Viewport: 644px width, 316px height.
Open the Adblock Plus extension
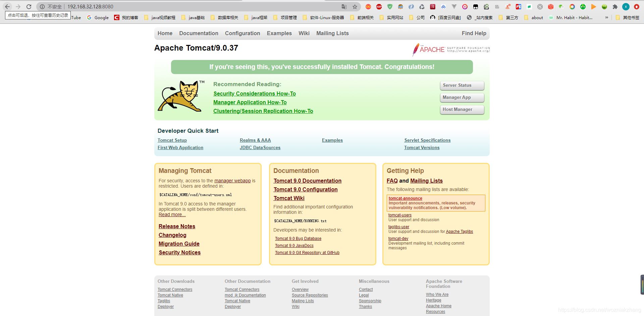point(379,6)
